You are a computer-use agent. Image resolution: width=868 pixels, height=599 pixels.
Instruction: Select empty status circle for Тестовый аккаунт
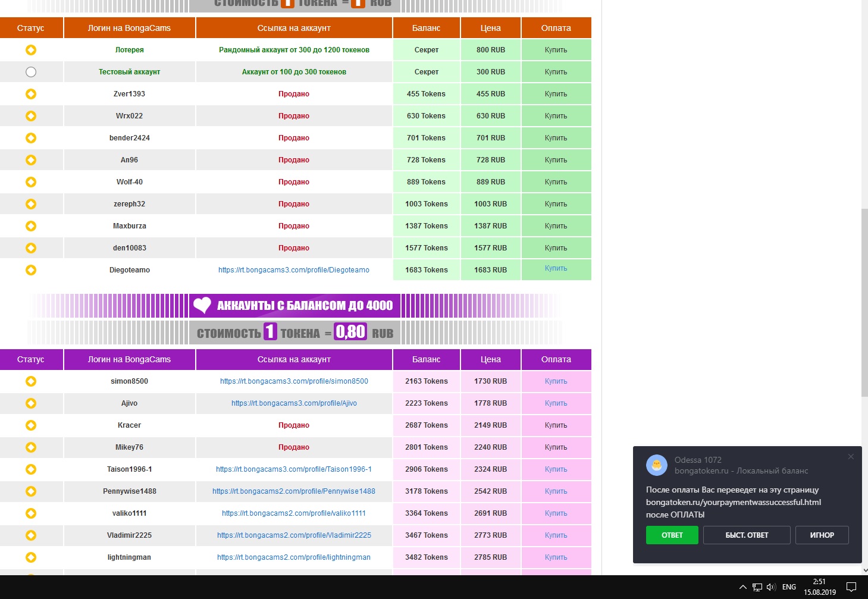(31, 72)
